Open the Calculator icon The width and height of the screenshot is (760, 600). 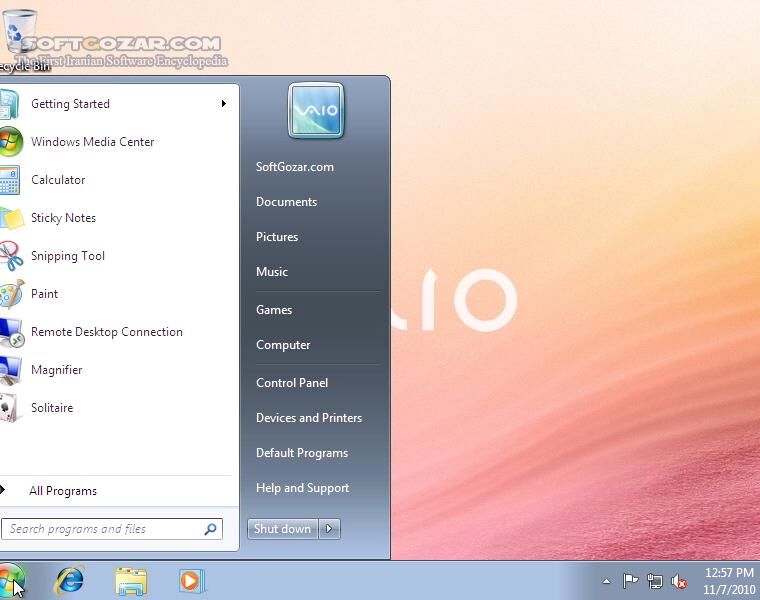click(10, 180)
